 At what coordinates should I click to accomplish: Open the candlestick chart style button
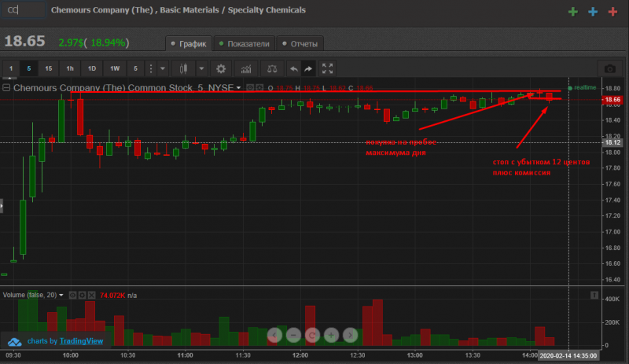pyautogui.click(x=183, y=68)
